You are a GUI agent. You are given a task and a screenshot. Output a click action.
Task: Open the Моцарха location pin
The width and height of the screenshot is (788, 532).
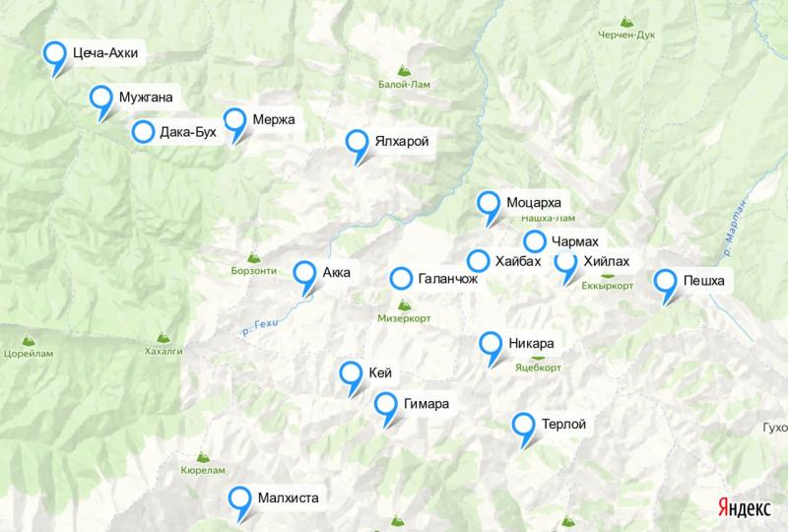point(489,204)
